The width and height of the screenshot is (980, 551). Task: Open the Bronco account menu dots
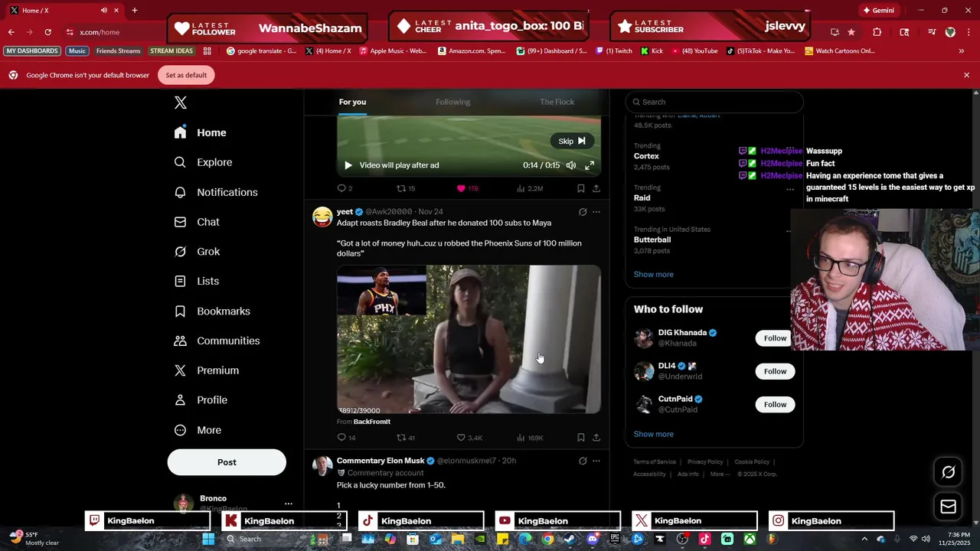click(x=288, y=504)
